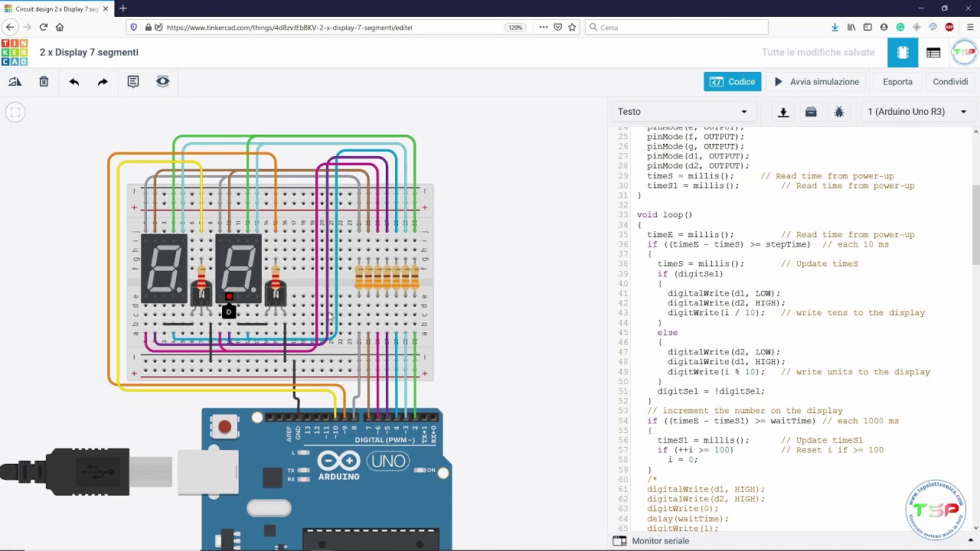Rotate the selected component
This screenshot has width=980, height=551.
pyautogui.click(x=15, y=82)
